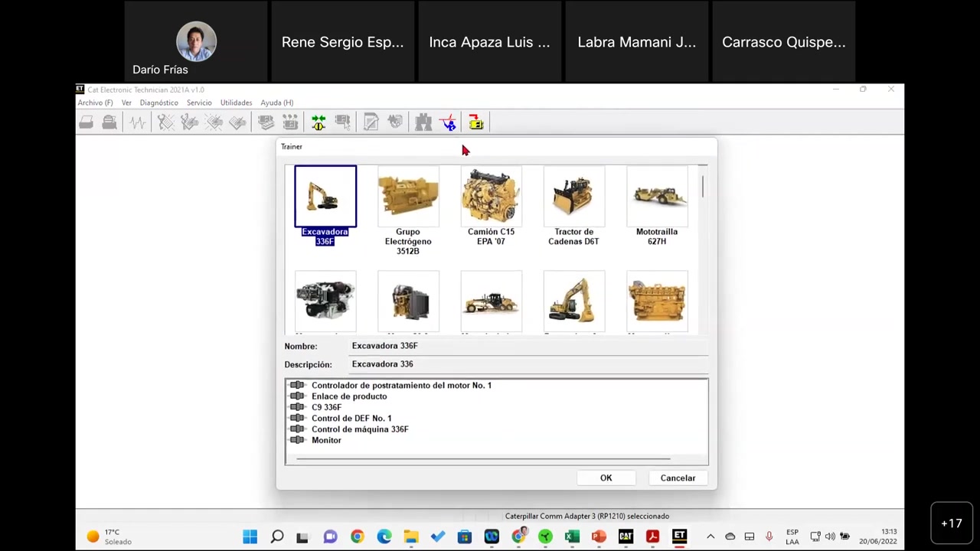Image resolution: width=980 pixels, height=551 pixels.
Task: Select the Mototrailla 627H thumbnail
Action: (x=656, y=197)
